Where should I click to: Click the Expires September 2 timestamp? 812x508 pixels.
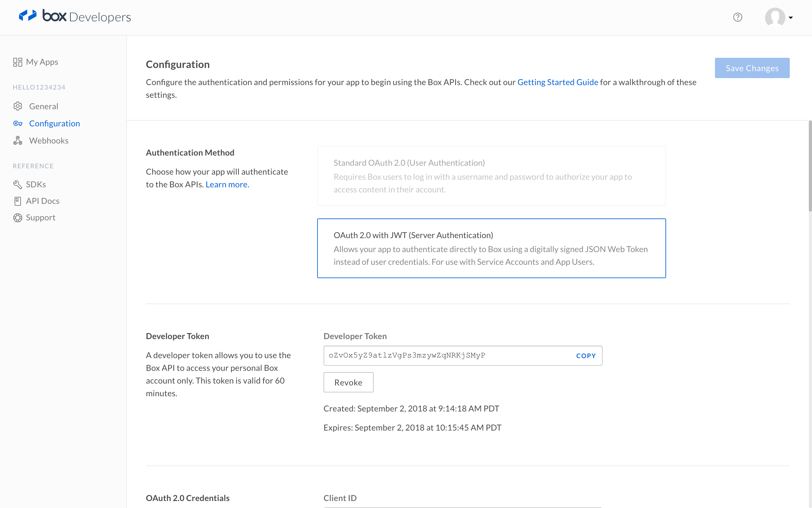click(x=412, y=428)
